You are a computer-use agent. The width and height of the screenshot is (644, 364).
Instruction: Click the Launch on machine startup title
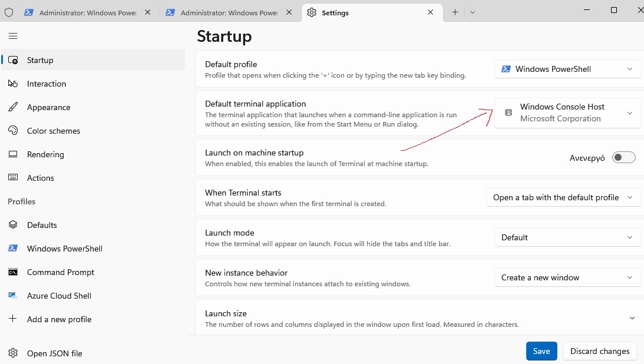click(x=254, y=153)
